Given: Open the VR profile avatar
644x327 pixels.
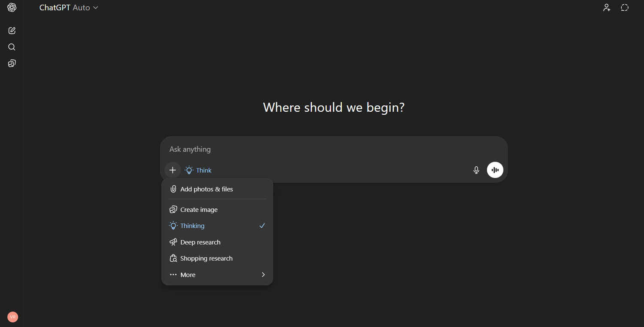Looking at the screenshot, I should coord(13,317).
